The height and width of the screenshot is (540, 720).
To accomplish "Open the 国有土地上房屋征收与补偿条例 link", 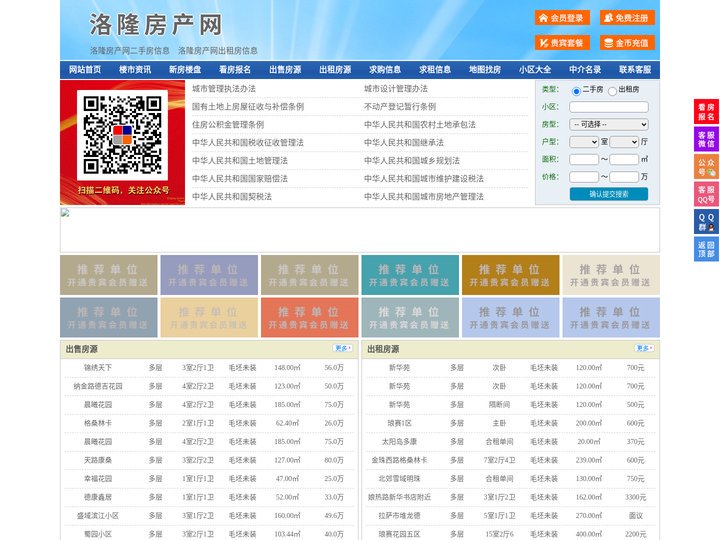I will [x=248, y=107].
